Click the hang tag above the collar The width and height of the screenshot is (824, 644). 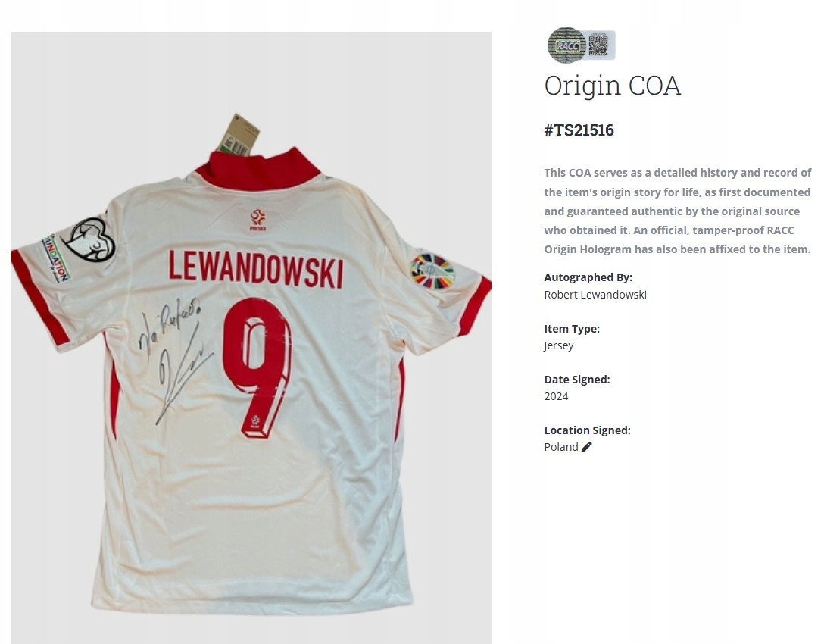tap(239, 135)
